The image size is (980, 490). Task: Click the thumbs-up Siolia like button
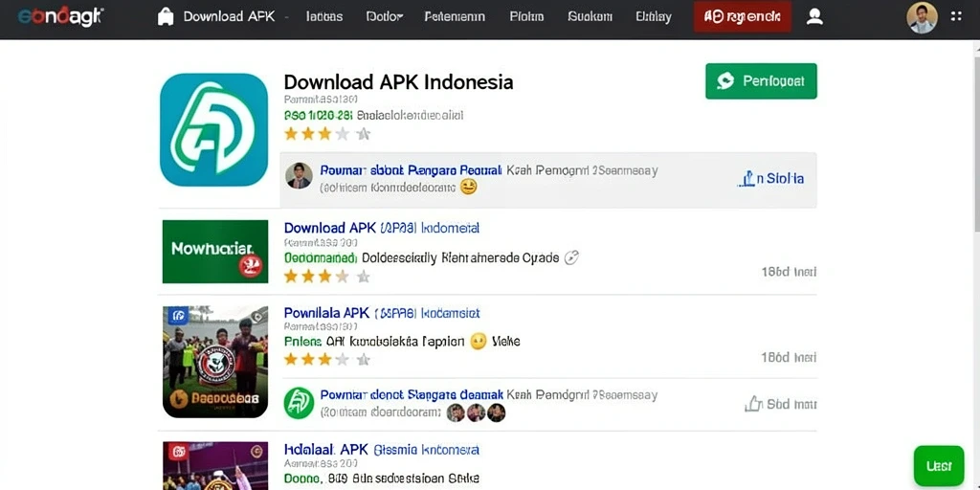(770, 179)
